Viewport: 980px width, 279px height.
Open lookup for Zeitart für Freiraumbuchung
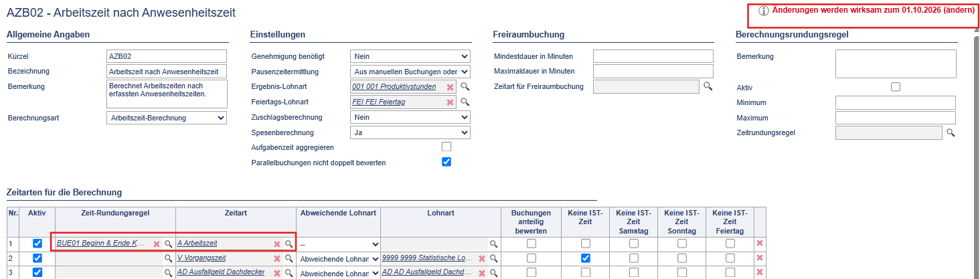[708, 86]
